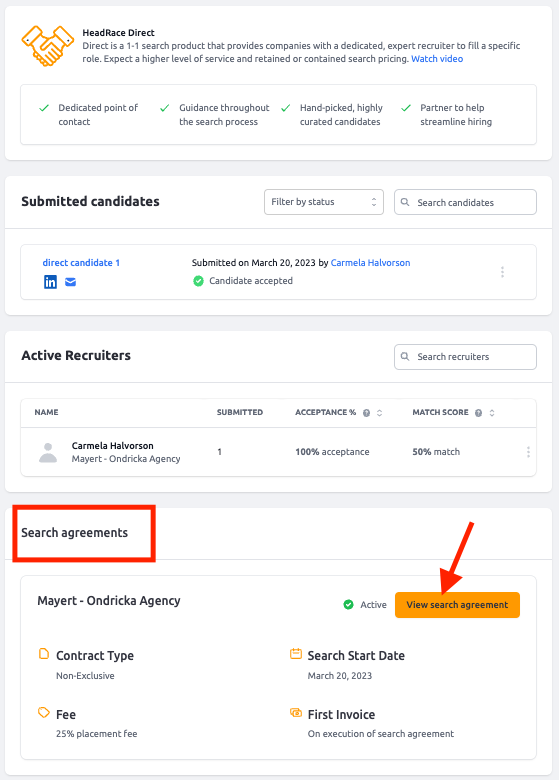Click the Contract Type document icon
559x780 pixels.
click(44, 654)
